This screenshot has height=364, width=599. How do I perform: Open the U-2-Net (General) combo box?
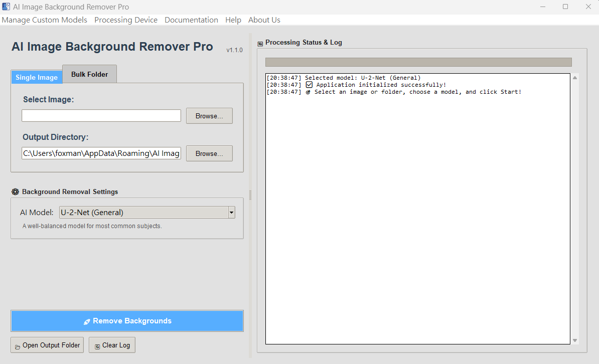pyautogui.click(x=143, y=213)
